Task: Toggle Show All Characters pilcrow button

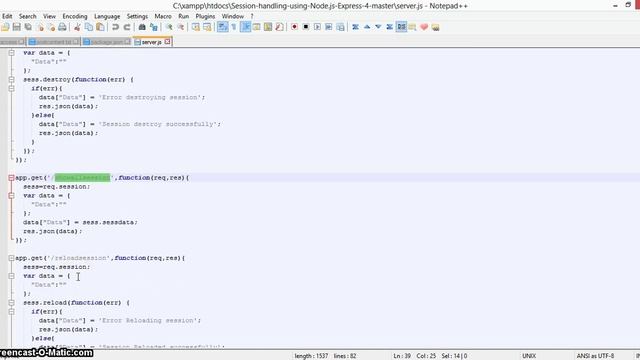Action: tap(234, 27)
